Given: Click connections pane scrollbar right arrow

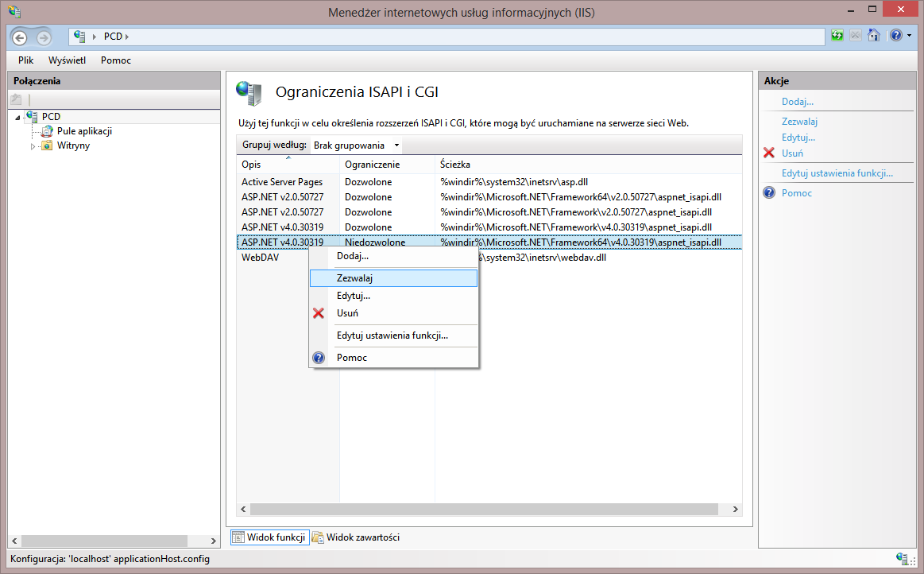Looking at the screenshot, I should click(213, 541).
